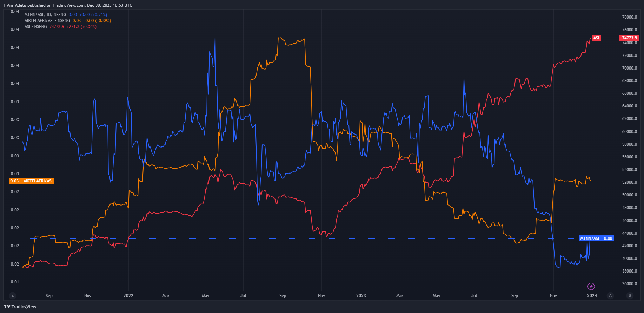644x313 pixels.
Task: Click the 2022 label on the time axis
Action: coord(128,296)
